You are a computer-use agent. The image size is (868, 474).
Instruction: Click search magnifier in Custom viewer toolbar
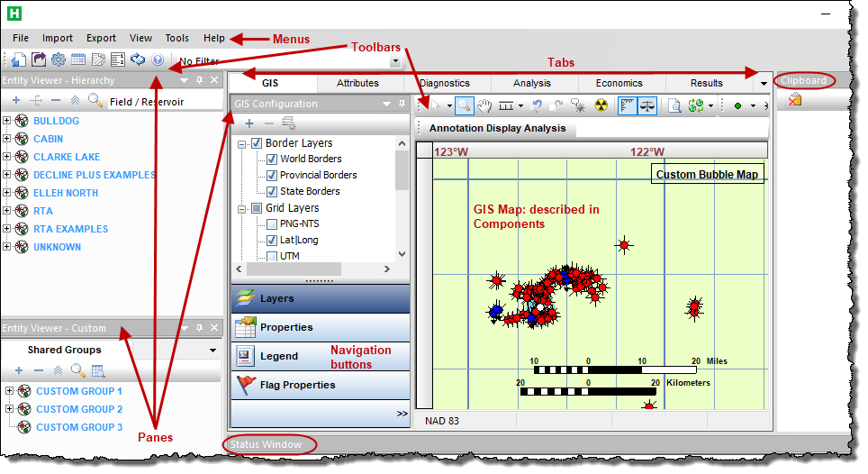(x=78, y=370)
